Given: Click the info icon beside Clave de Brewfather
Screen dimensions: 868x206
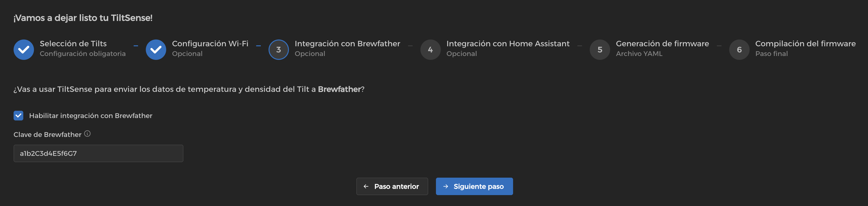Looking at the screenshot, I should [x=87, y=134].
